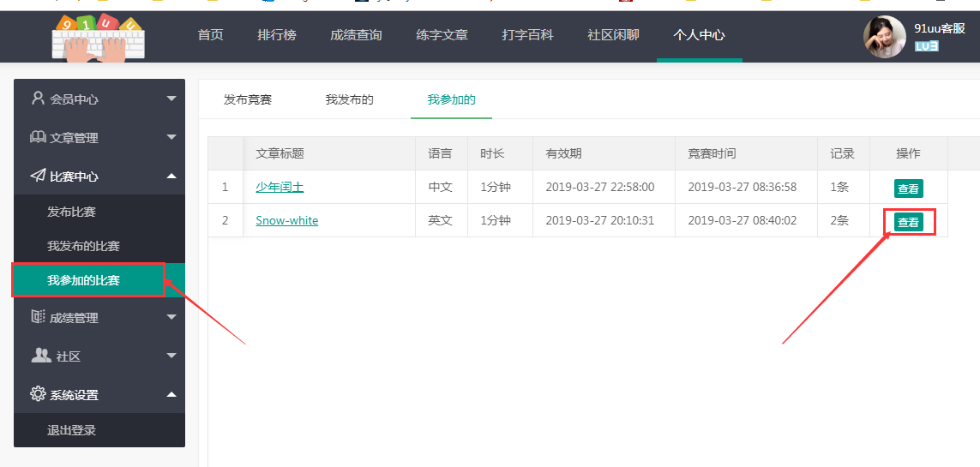This screenshot has width=980, height=467.
Task: Expand the 文章管理 dropdown arrow
Action: coord(171,137)
